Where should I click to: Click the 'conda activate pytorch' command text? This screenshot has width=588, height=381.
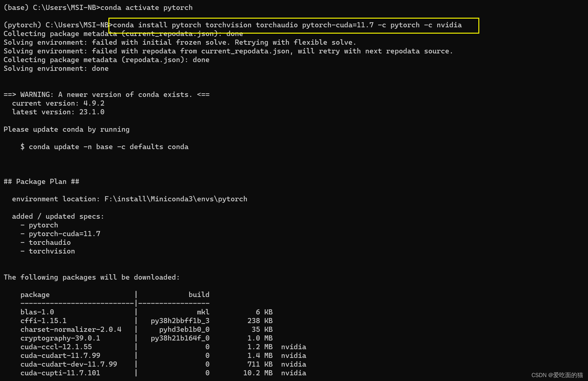146,8
